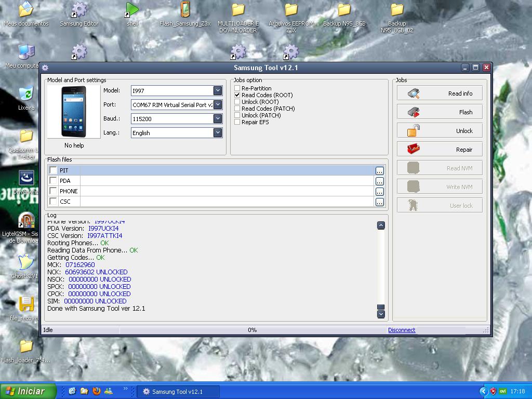Enable the Re-Partition job option
The image size is (532, 399).
pyautogui.click(x=237, y=88)
